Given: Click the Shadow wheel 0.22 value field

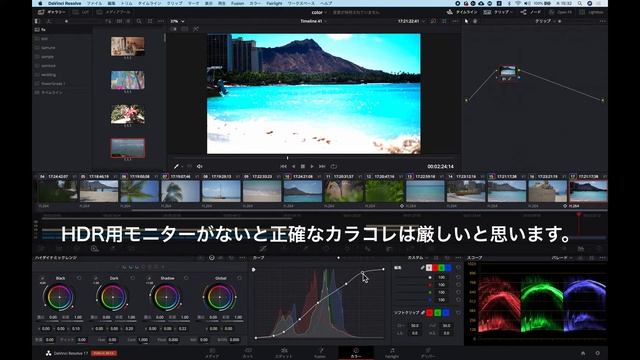Looking at the screenshot, I should point(182,328).
